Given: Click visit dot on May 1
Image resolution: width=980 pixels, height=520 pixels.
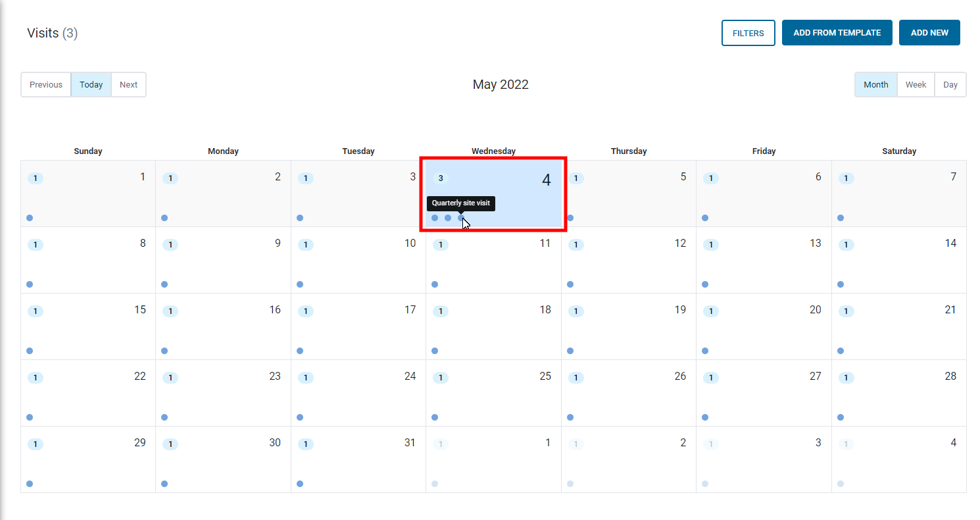Looking at the screenshot, I should point(30,218).
